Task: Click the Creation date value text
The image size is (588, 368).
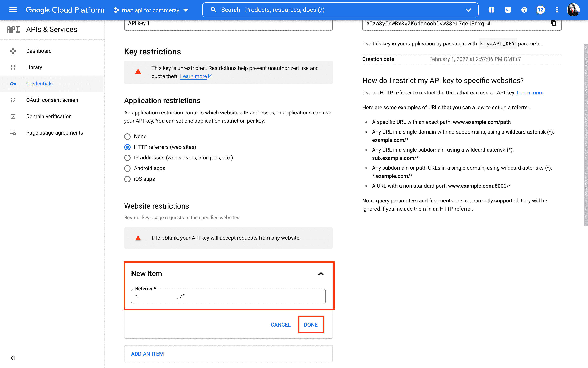Action: point(475,59)
